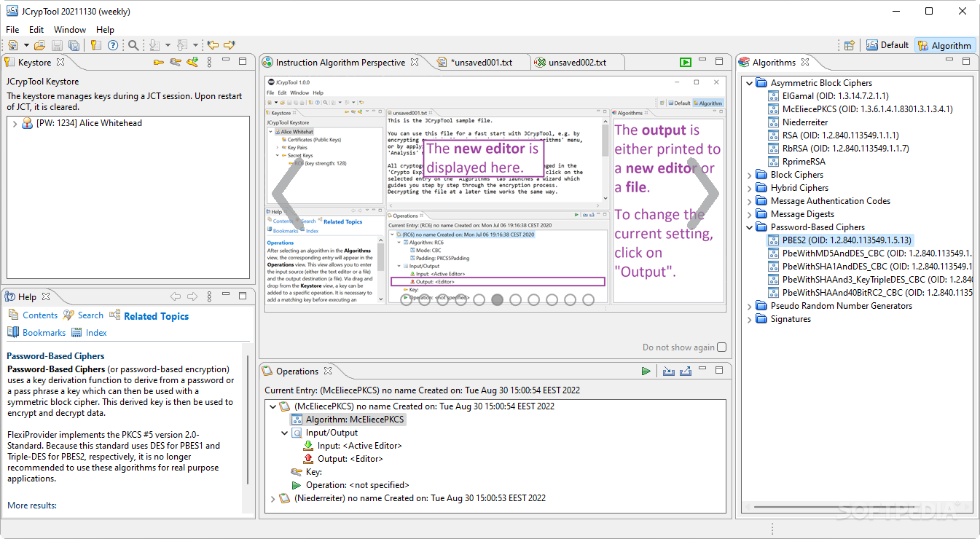Collapse Asymmetric Block Ciphers folder
The width and height of the screenshot is (980, 539).
(x=749, y=83)
